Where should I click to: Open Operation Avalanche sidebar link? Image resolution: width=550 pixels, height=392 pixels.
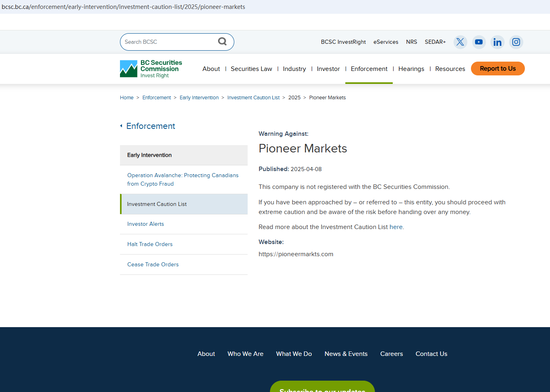[x=183, y=180]
